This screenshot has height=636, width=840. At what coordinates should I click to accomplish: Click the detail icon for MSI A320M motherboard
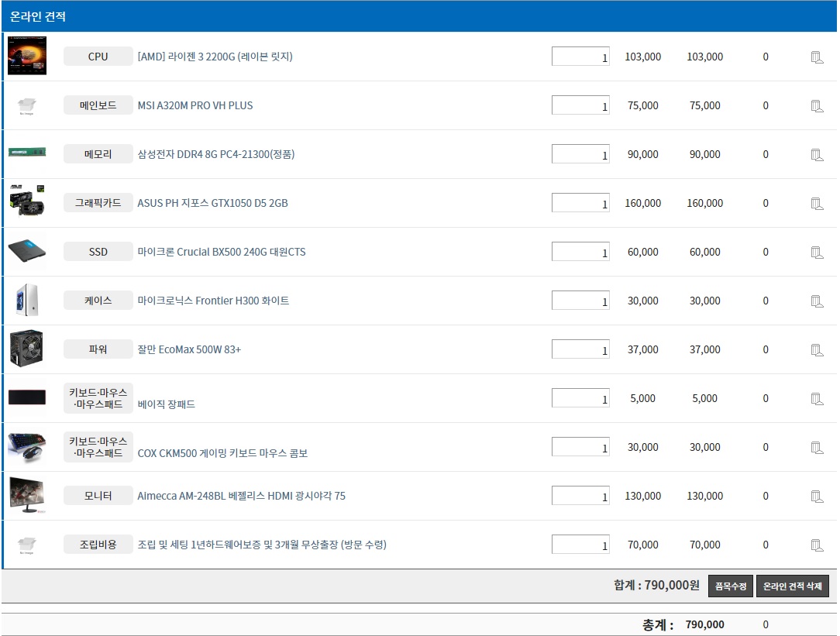(x=817, y=106)
